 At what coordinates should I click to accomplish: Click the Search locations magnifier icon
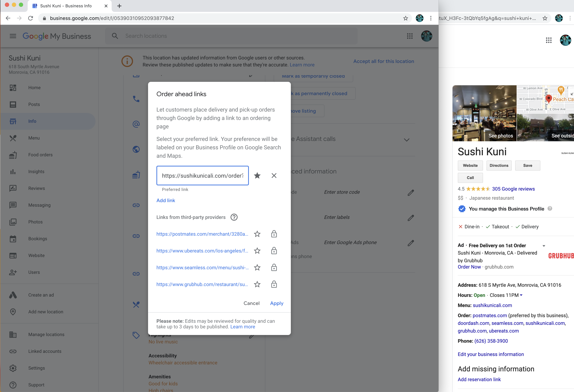coord(115,36)
